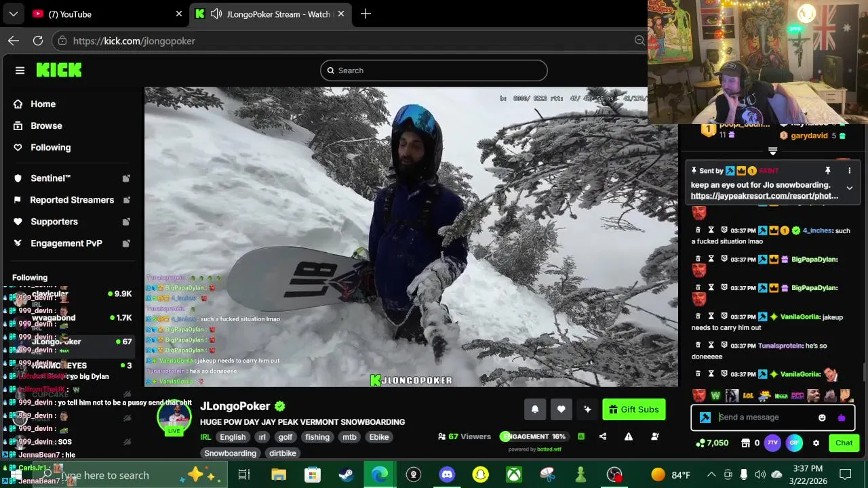Click the sparkle button beside Gift Subs

pos(587,409)
